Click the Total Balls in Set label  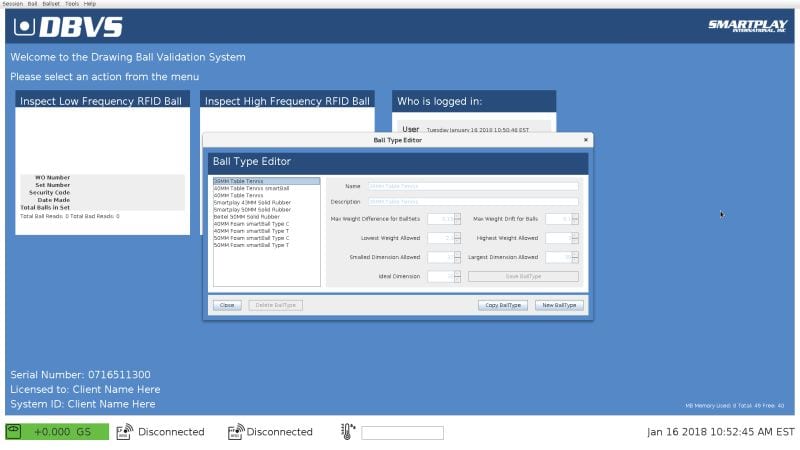coord(45,208)
